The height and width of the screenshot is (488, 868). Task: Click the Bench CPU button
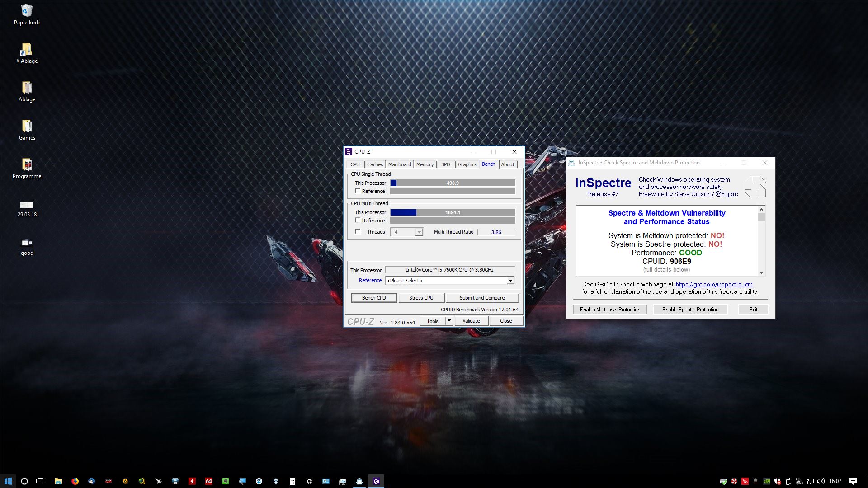[x=374, y=298]
